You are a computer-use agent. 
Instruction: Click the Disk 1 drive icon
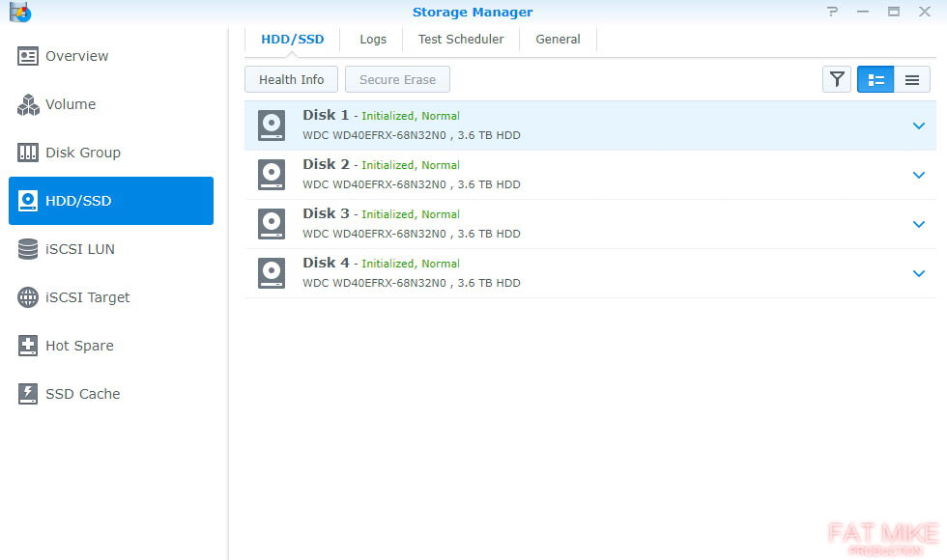point(272,126)
